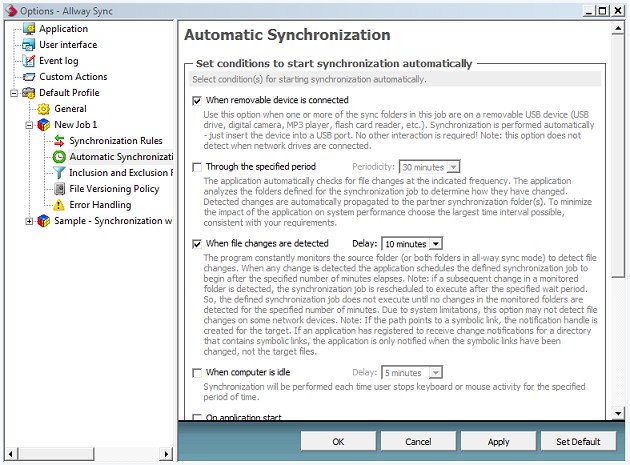Click 'Select condition(s) for starting synchronization' hint text
Viewport: 630px width, 465px height.
tap(309, 79)
